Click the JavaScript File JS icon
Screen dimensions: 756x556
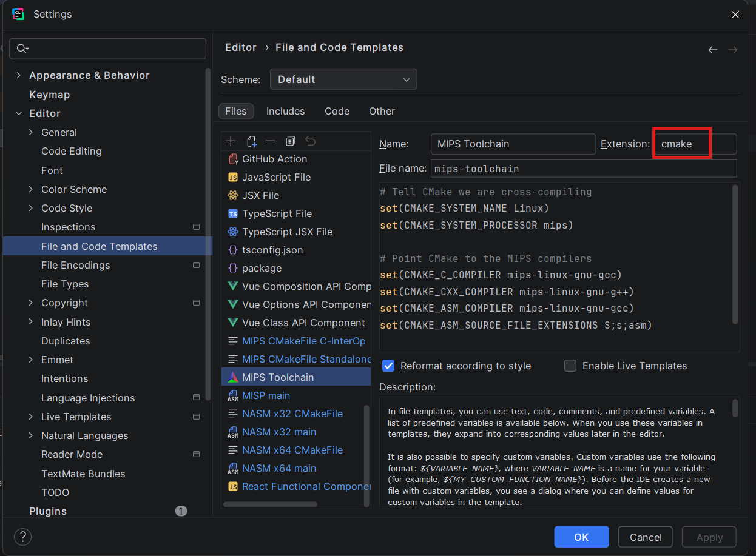pos(233,177)
